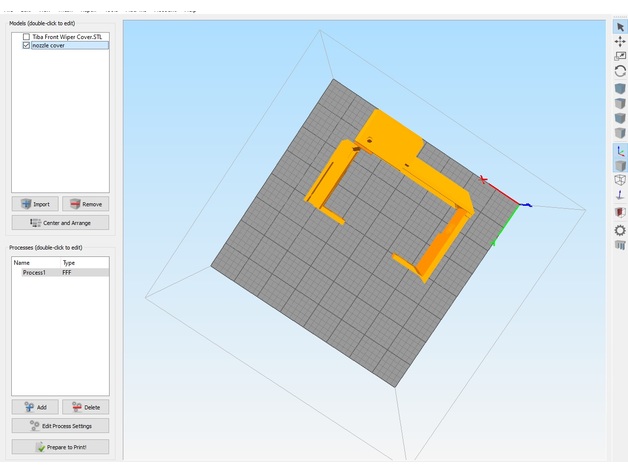The image size is (628, 472).
Task: Switch to the default view cube
Action: click(x=620, y=89)
